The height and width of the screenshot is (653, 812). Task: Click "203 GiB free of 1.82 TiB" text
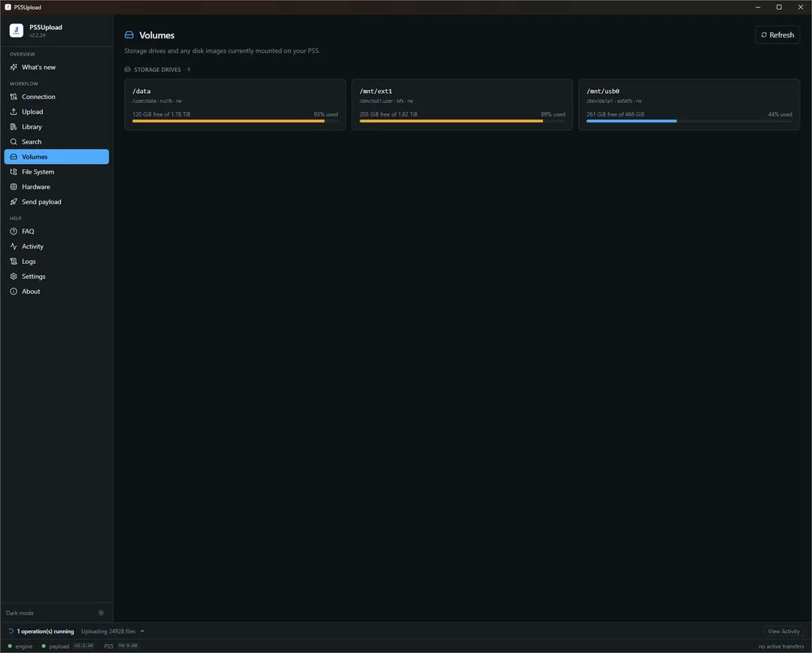389,114
